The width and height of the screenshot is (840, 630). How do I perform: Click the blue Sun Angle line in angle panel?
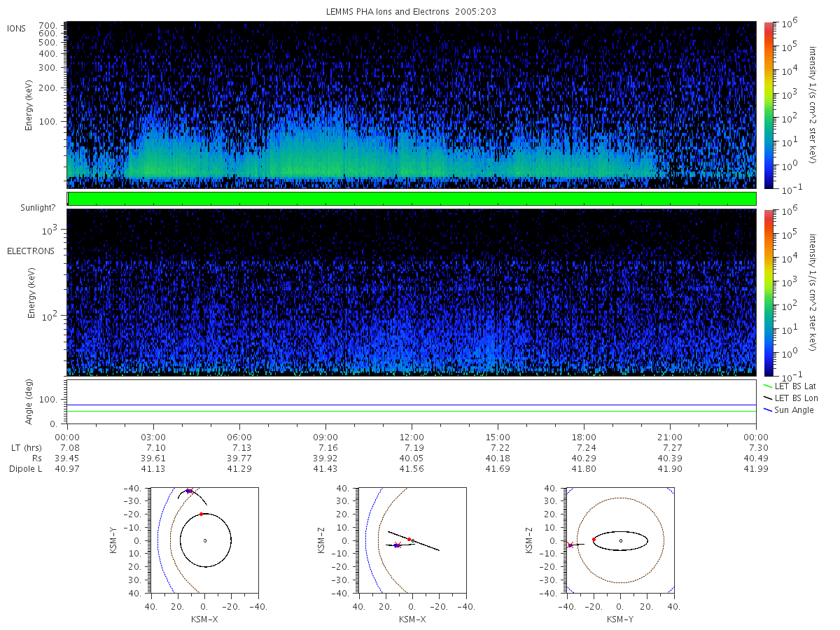412,405
